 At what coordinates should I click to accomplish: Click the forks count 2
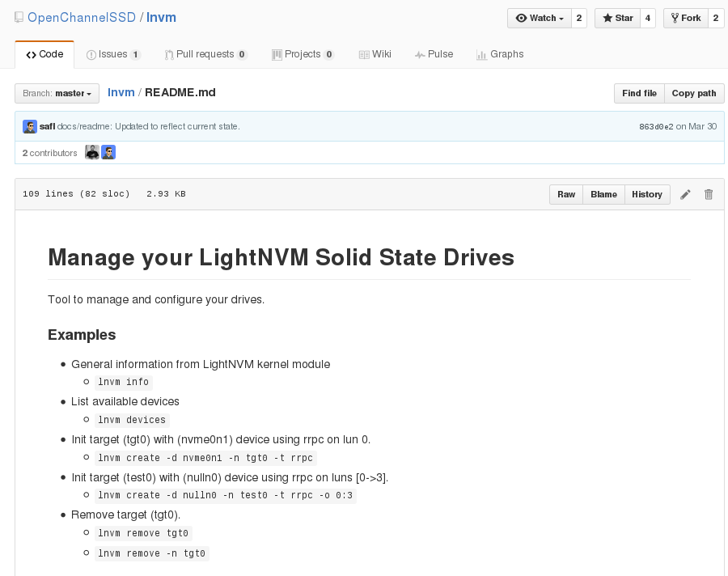click(x=716, y=18)
